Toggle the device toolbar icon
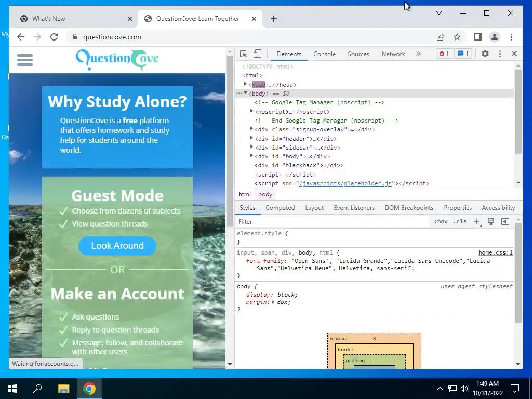532x399 pixels. pyautogui.click(x=258, y=54)
